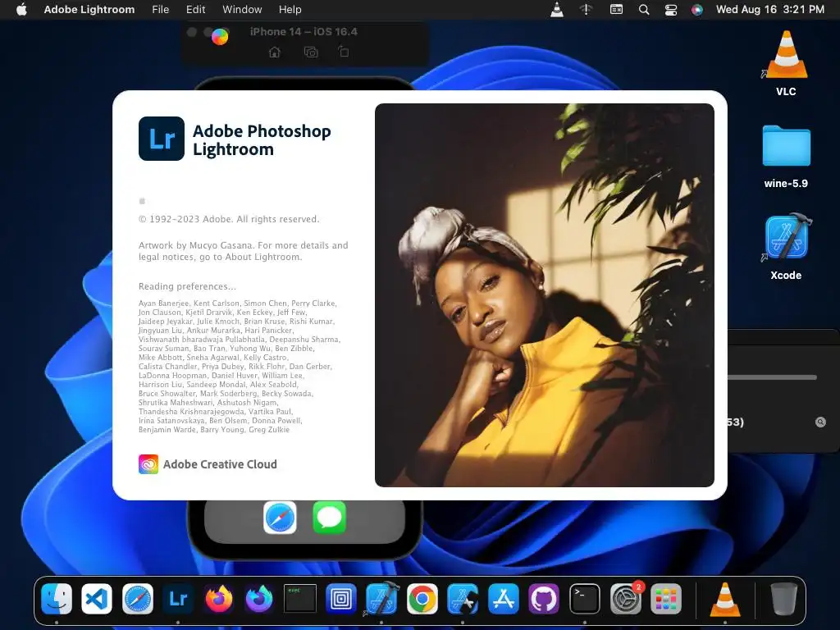Open the Trash in the Dock
Viewport: 840px width, 630px height.
[x=783, y=598]
